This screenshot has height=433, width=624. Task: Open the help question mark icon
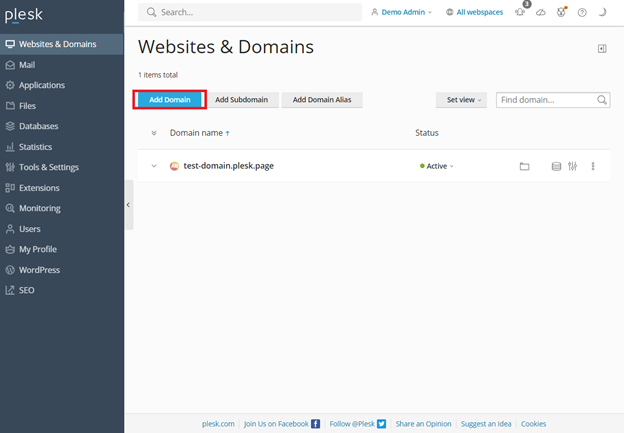(582, 12)
